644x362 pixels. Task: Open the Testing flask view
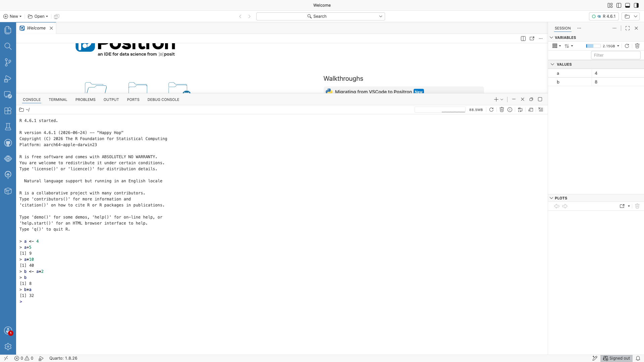pyautogui.click(x=8, y=127)
